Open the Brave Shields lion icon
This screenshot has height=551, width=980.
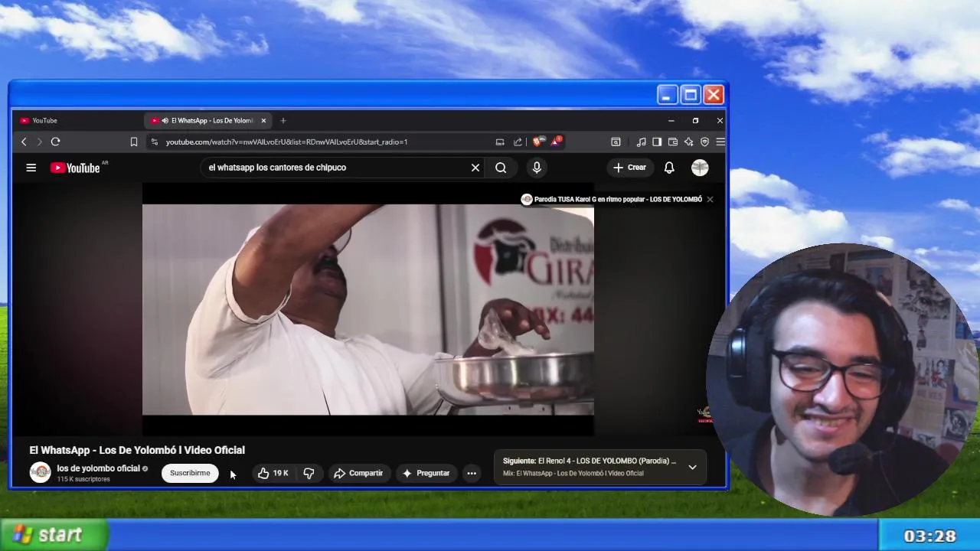(x=537, y=142)
